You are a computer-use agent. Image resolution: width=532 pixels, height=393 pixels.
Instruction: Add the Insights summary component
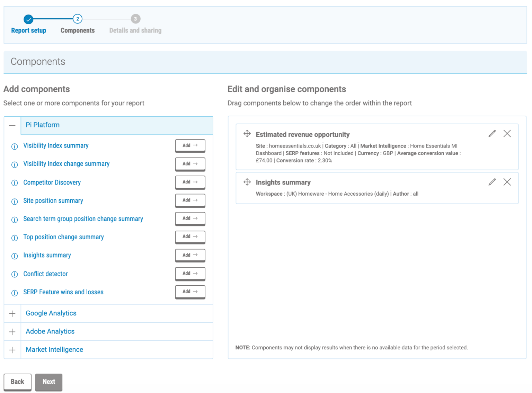pyautogui.click(x=190, y=255)
